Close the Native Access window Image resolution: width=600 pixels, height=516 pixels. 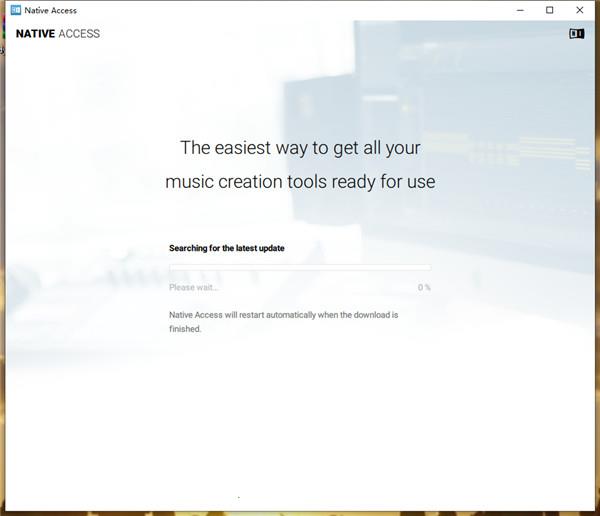click(580, 10)
